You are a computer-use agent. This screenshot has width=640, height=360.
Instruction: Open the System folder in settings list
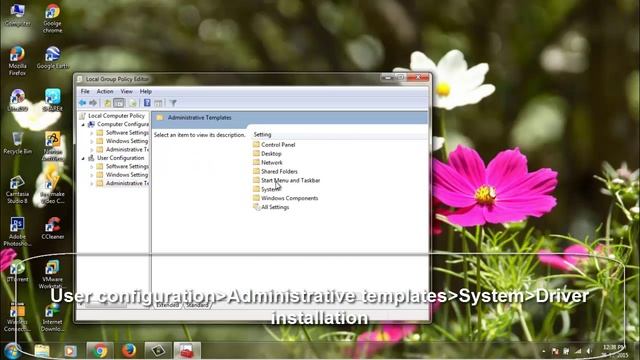coord(271,189)
